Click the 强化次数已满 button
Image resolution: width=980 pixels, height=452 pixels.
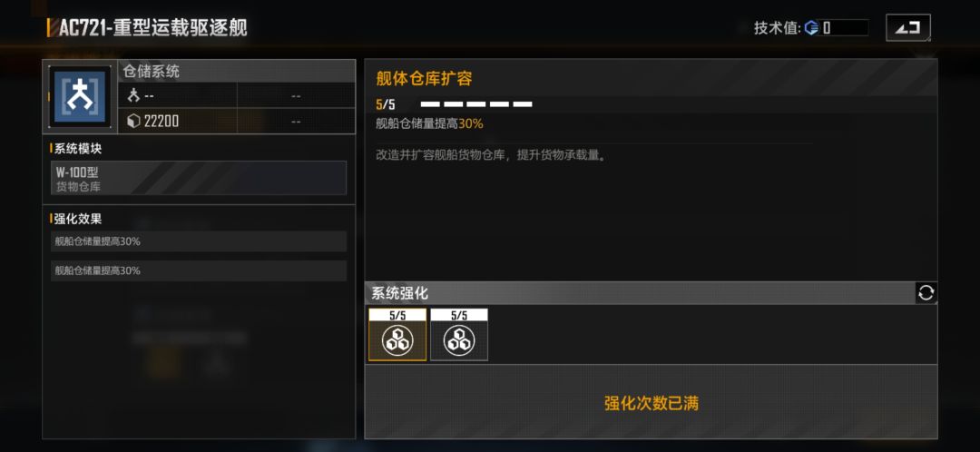[651, 403]
